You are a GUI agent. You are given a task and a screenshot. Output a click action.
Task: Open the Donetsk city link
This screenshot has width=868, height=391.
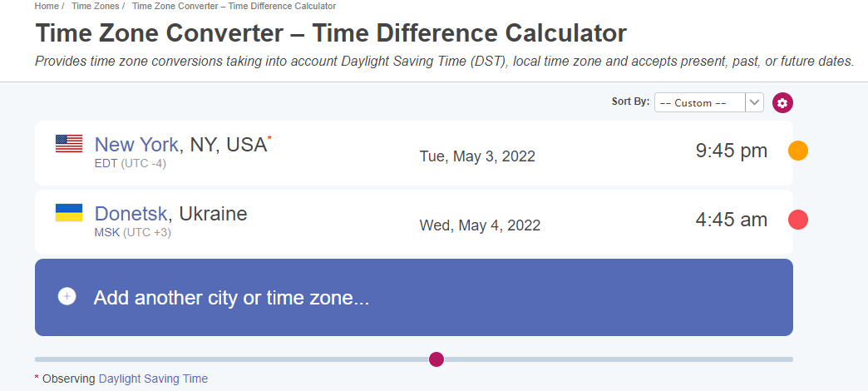(x=131, y=214)
